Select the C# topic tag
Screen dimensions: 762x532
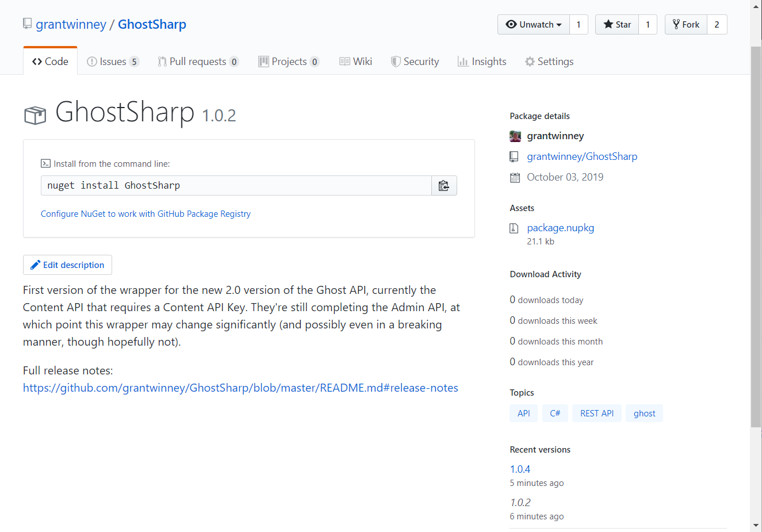point(555,414)
